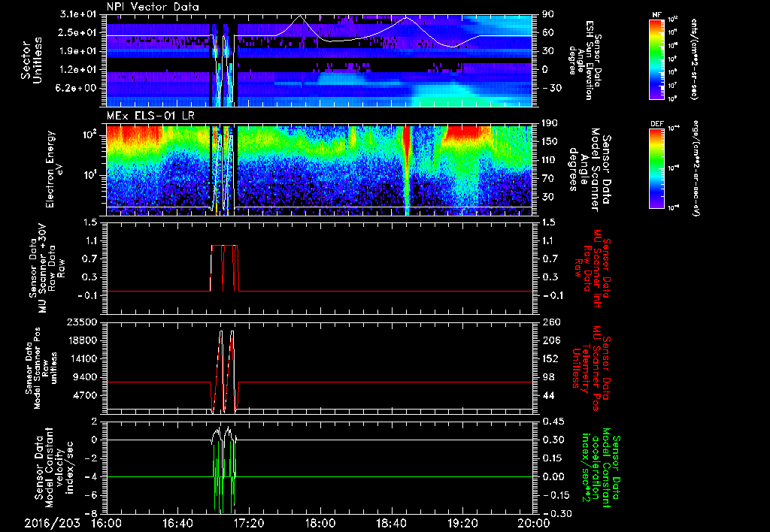
Task: Click the NF color scale bar
Action: tap(656, 59)
